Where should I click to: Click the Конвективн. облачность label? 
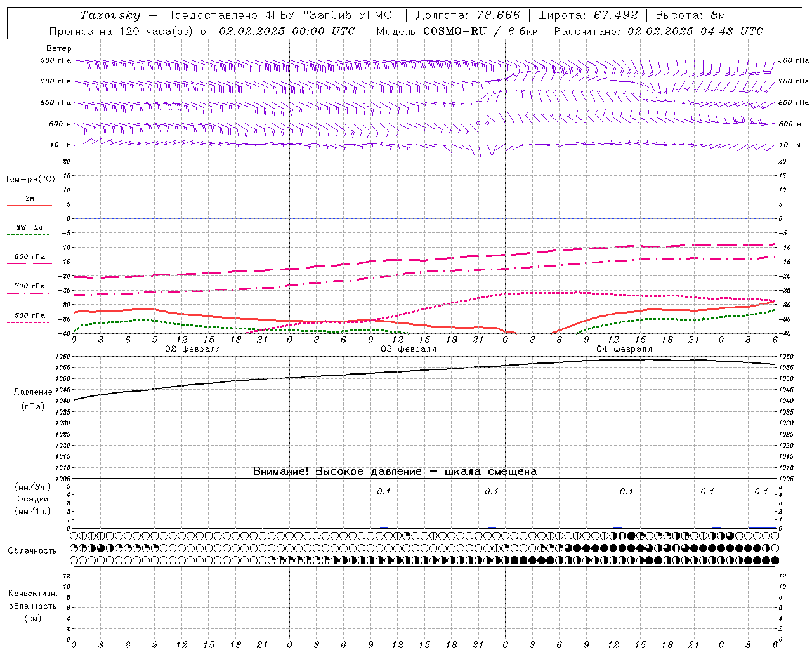pos(32,600)
